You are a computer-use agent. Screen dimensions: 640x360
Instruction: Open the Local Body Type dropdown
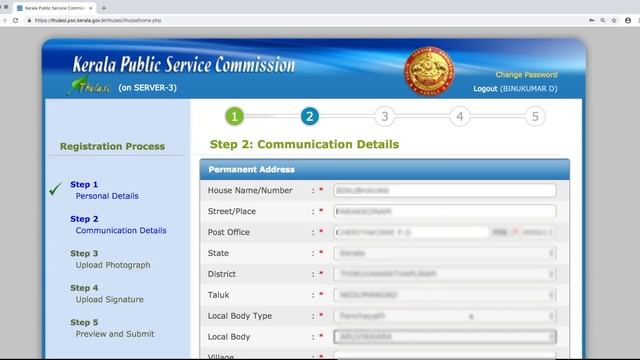click(x=444, y=316)
